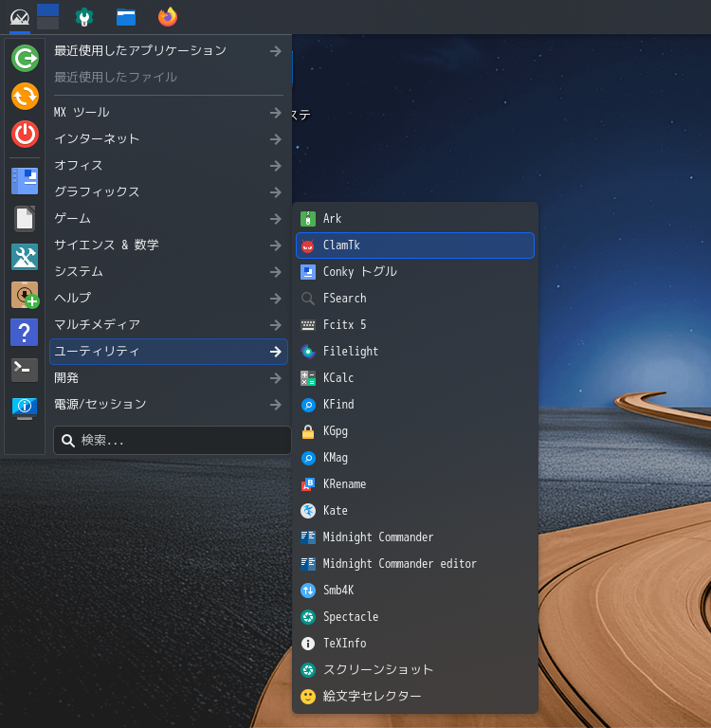Click the orange restart icon in sidebar
This screenshot has width=711, height=728.
click(x=25, y=96)
